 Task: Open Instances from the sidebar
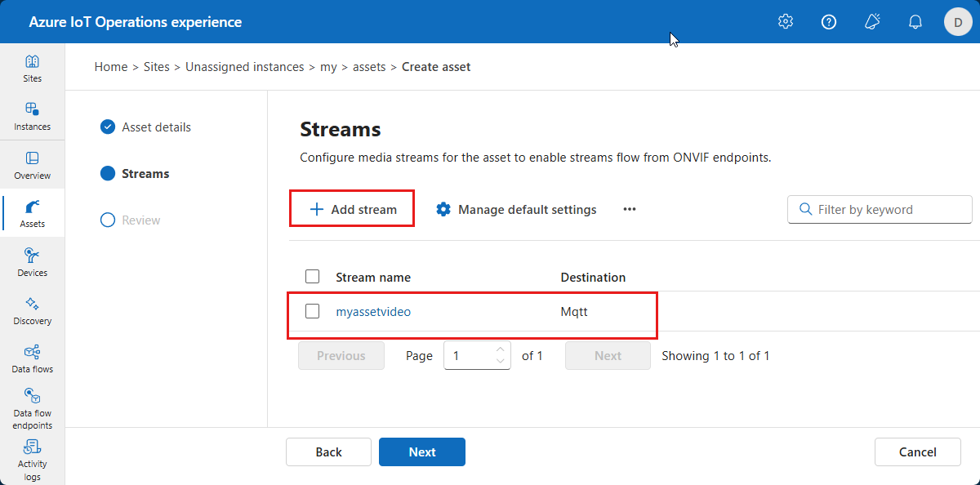point(32,117)
